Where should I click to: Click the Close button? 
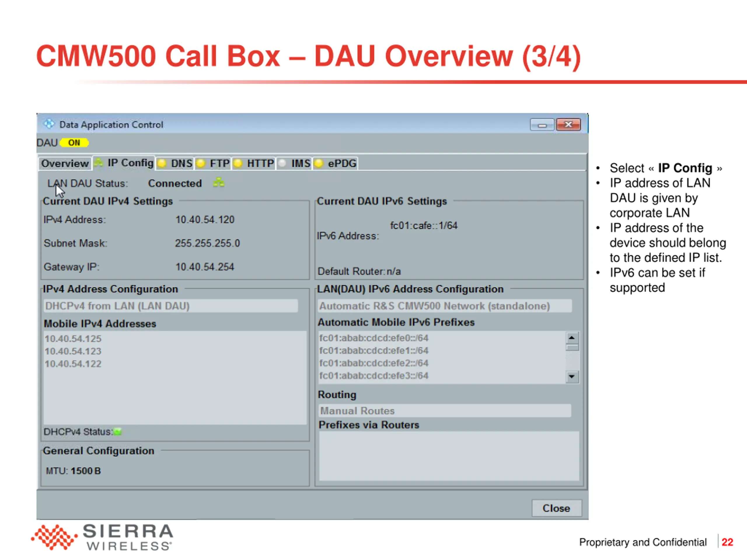(x=556, y=508)
